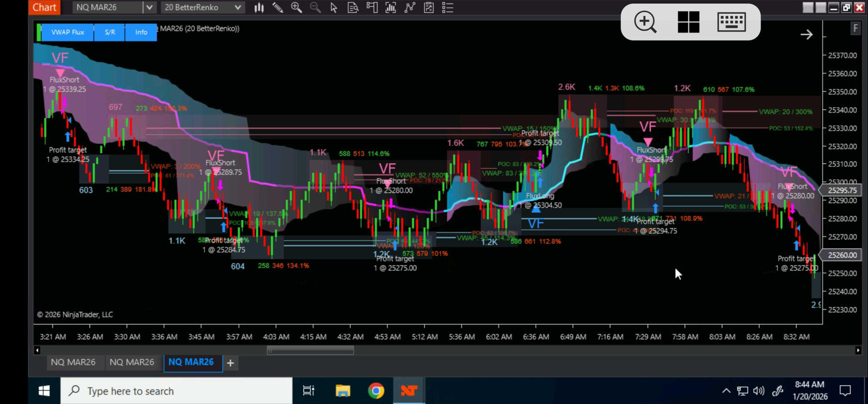This screenshot has height=404, width=868.
Task: Toggle the S/R levels button
Action: point(110,32)
